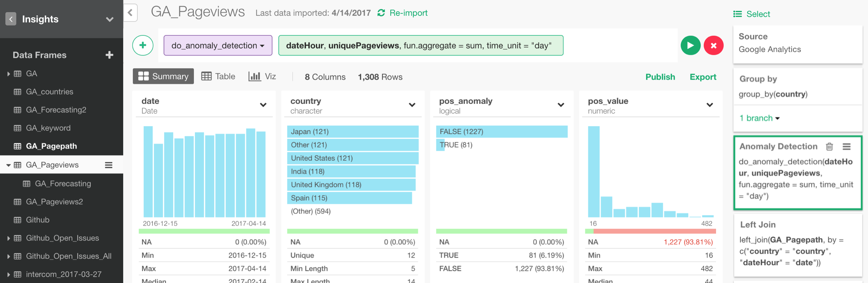Delete the Anomaly Detection step with trash icon

pos(829,146)
